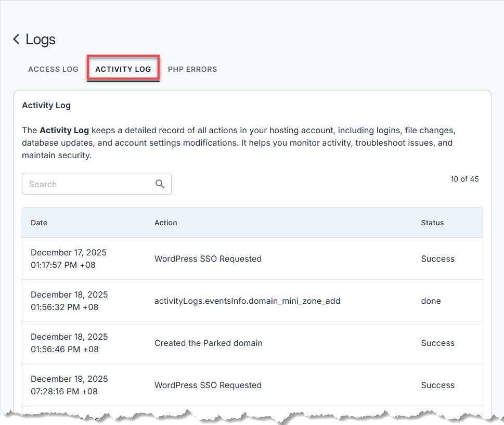Select the December 17 WordPress SSO Requested action
Viewport: 504px width, 425px height.
[x=208, y=259]
